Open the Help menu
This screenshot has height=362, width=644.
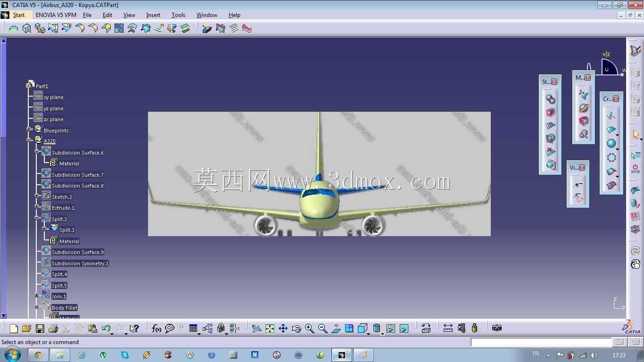point(234,15)
